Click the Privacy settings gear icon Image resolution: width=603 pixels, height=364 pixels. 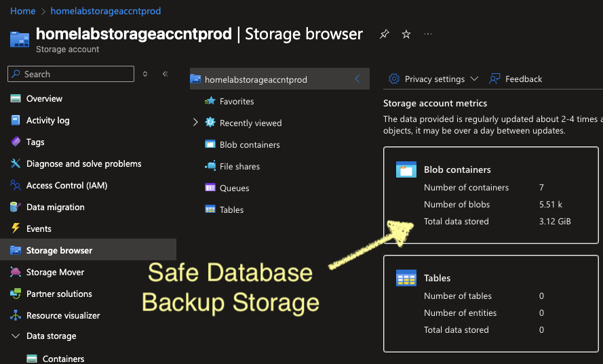[x=394, y=79]
